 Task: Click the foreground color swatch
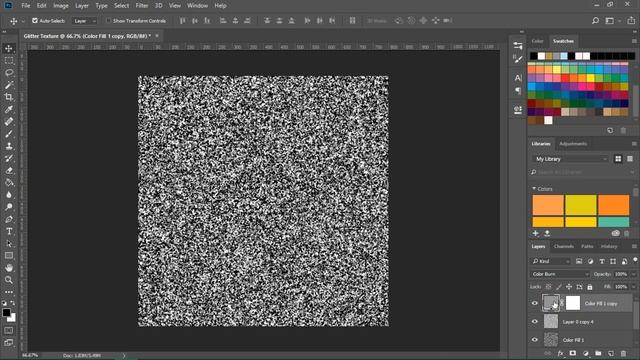click(x=6, y=313)
